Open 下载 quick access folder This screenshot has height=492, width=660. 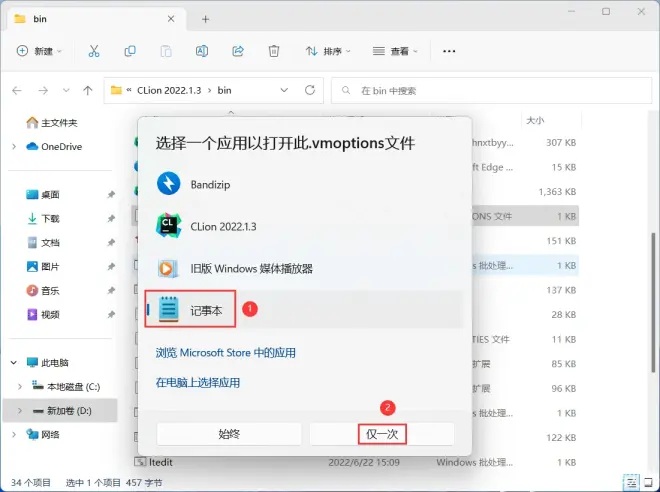pos(43,218)
